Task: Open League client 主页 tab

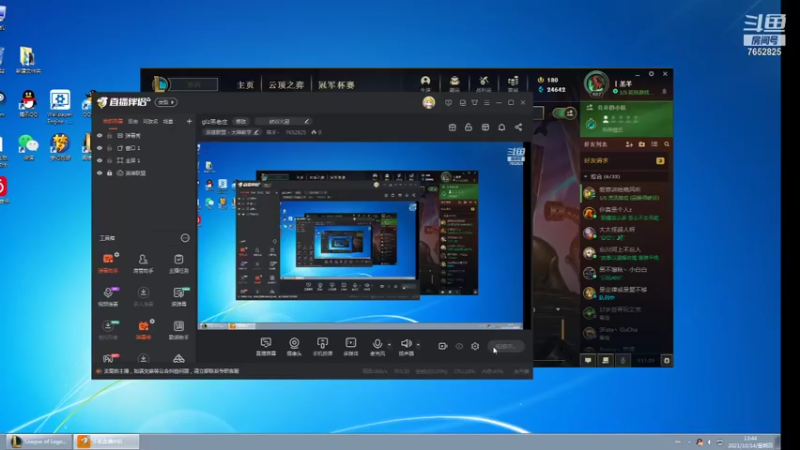Action: pos(245,85)
